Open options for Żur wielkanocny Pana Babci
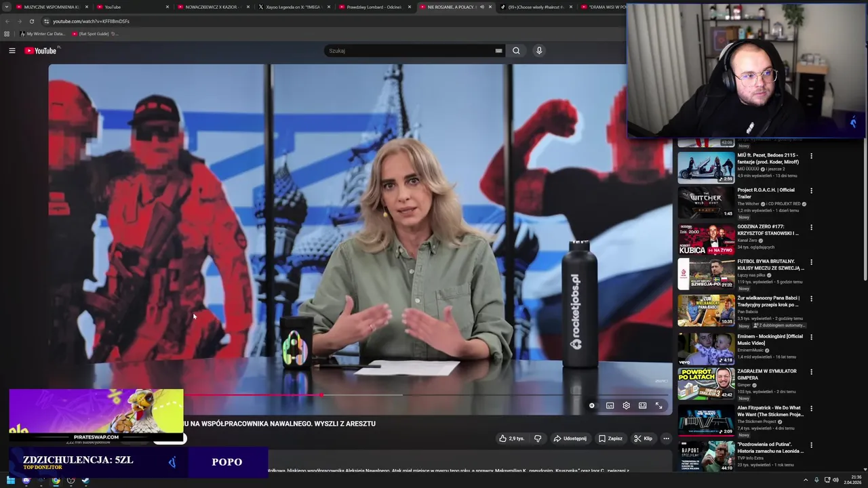This screenshot has height=488, width=868. tap(811, 298)
